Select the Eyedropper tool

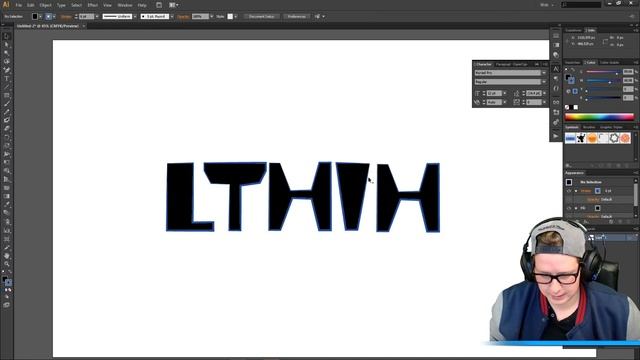(7, 205)
